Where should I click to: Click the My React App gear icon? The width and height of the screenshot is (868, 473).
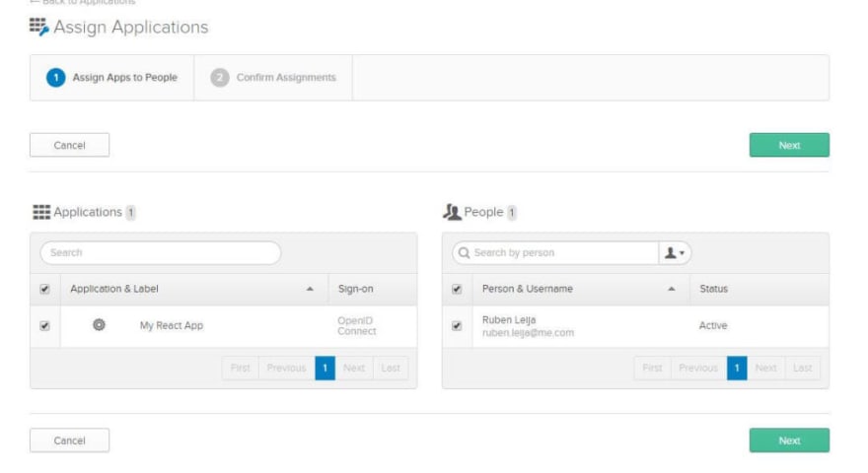(99, 325)
